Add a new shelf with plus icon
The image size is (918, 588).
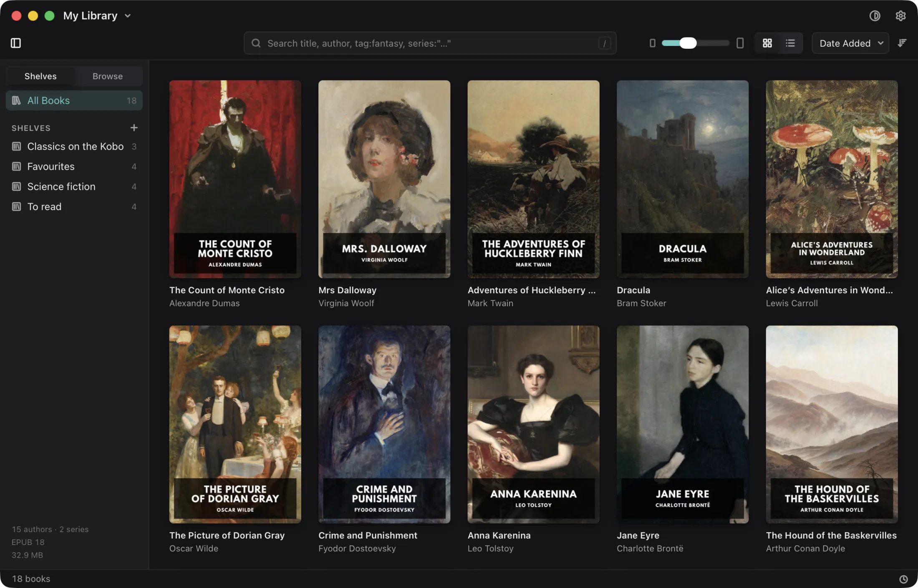134,128
